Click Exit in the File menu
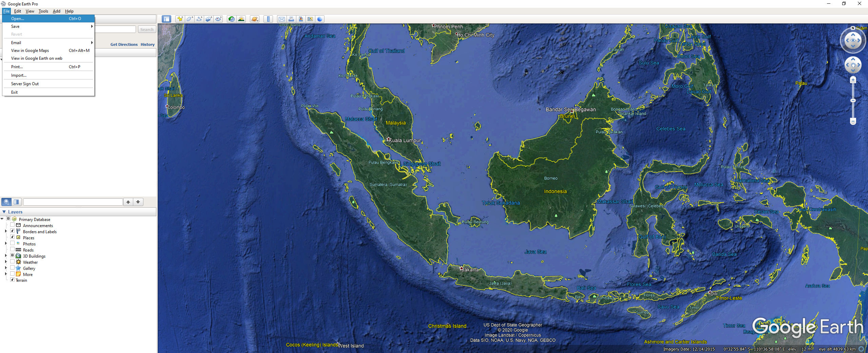 click(48, 92)
